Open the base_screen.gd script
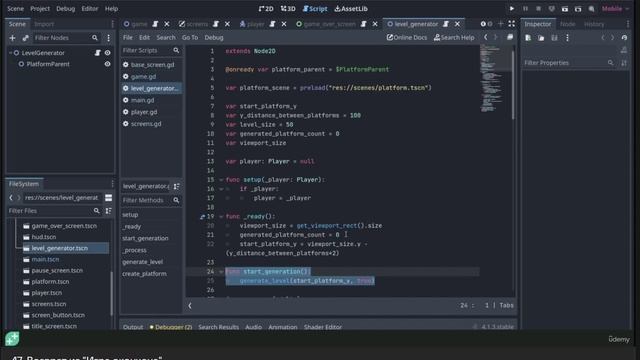The height and width of the screenshot is (360, 640). [152, 65]
